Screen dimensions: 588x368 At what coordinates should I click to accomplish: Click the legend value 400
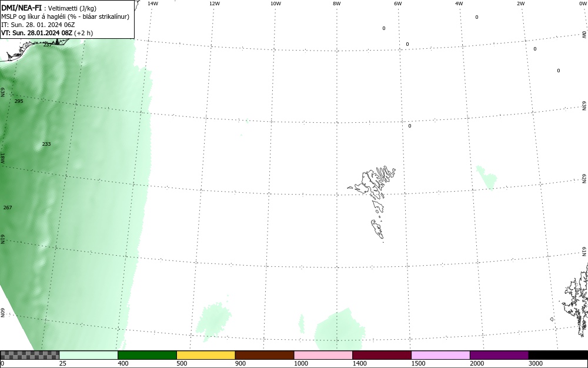(x=123, y=363)
